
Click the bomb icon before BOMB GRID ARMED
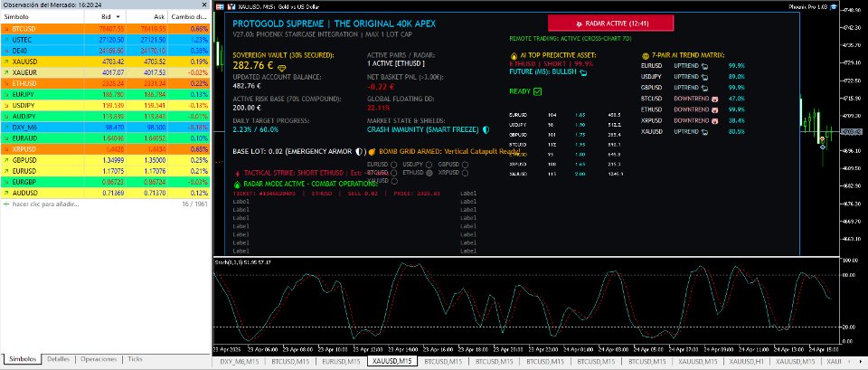click(x=372, y=151)
